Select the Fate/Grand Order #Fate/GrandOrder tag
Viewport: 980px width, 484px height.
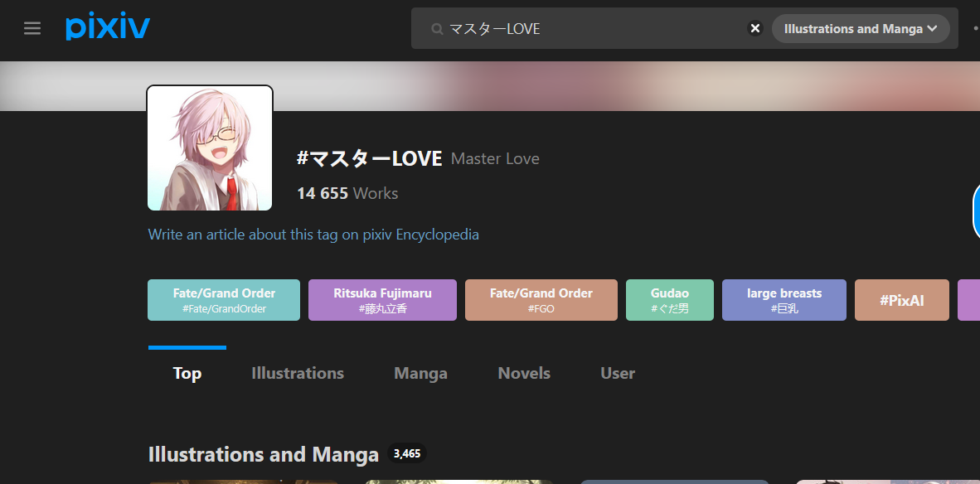(224, 300)
